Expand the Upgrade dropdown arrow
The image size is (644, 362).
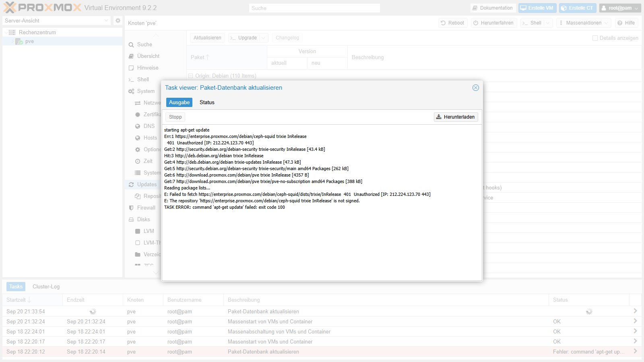click(x=264, y=38)
